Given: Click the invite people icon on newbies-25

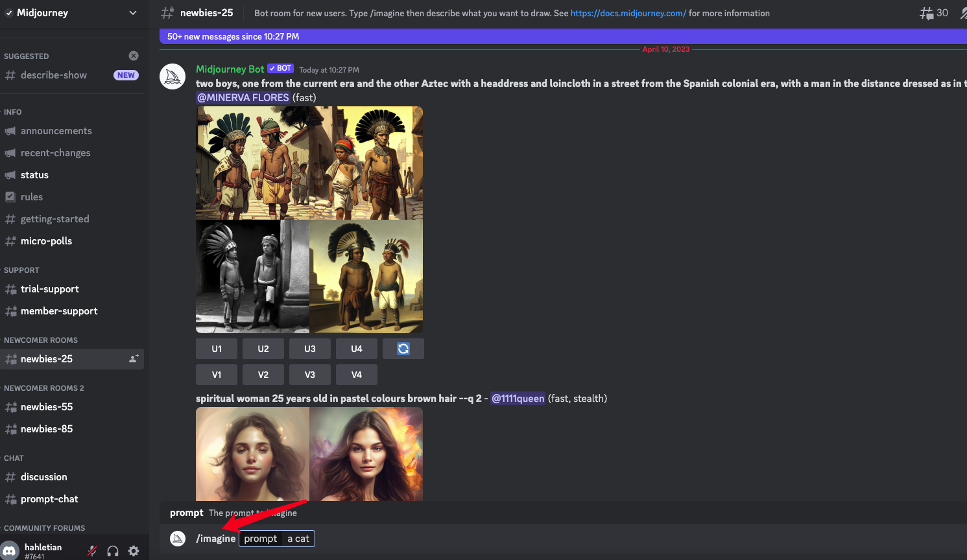Looking at the screenshot, I should 134,358.
